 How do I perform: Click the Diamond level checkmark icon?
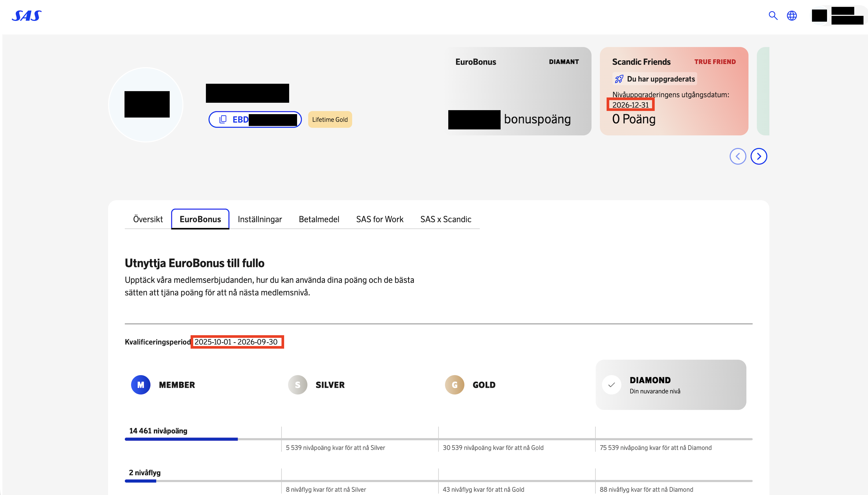612,385
